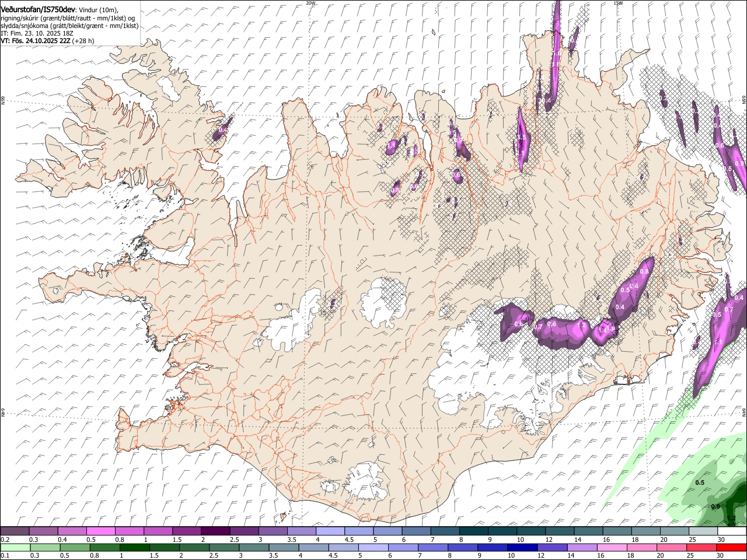
Task: Pick the magenta swatch above purple-scale 1.5
Action: point(187,531)
